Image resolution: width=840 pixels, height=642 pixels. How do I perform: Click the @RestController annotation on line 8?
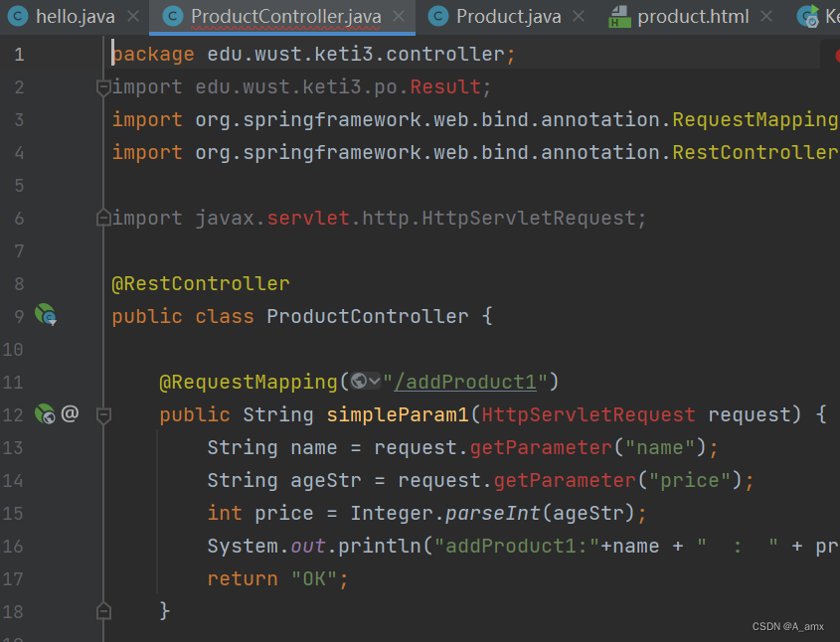[x=201, y=284]
